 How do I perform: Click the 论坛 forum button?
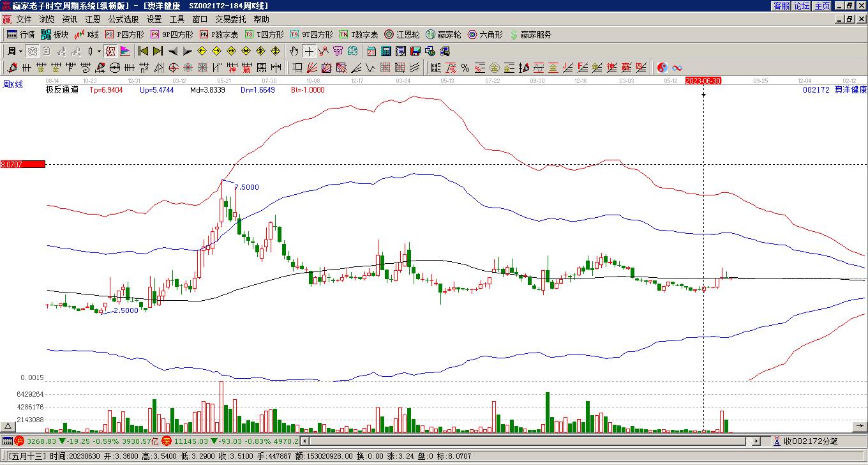pyautogui.click(x=802, y=6)
